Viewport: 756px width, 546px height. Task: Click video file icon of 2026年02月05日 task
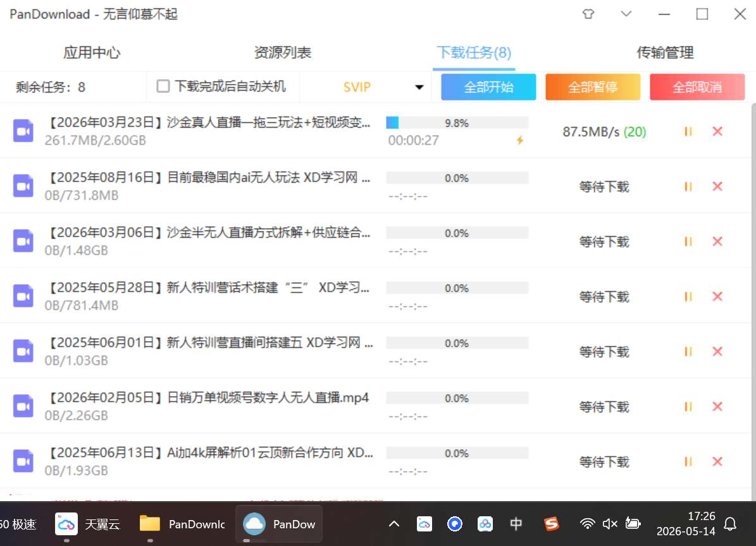tap(23, 407)
